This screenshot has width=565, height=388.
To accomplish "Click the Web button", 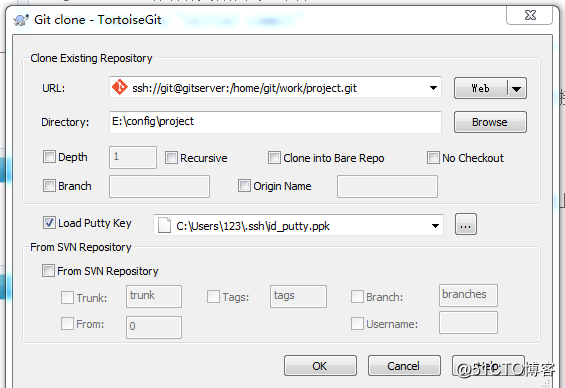I will [x=481, y=88].
